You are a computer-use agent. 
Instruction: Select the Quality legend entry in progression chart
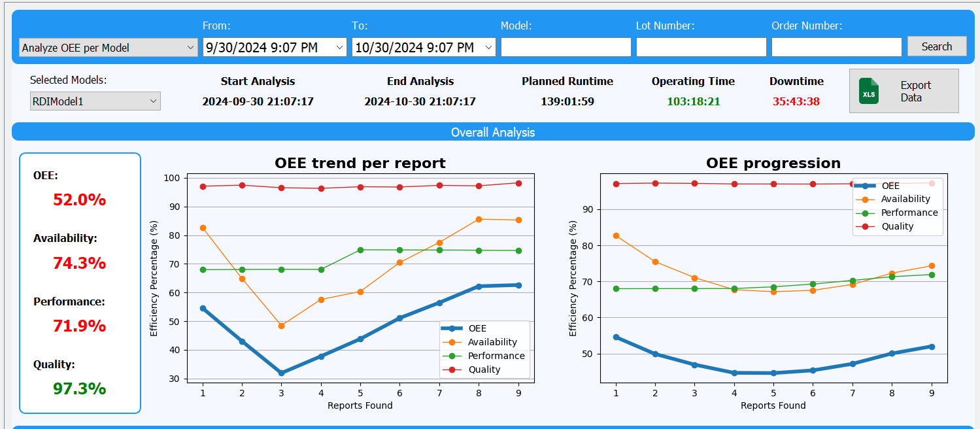pos(897,226)
